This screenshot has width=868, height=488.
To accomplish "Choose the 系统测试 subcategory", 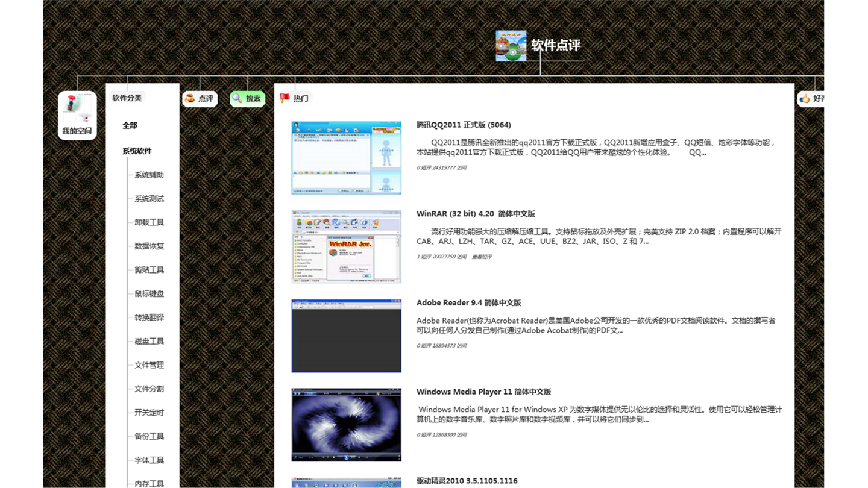I will (149, 199).
